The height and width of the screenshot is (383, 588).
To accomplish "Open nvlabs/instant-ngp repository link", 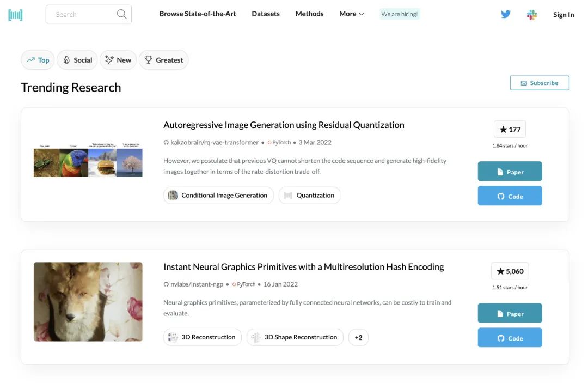I will (x=193, y=284).
